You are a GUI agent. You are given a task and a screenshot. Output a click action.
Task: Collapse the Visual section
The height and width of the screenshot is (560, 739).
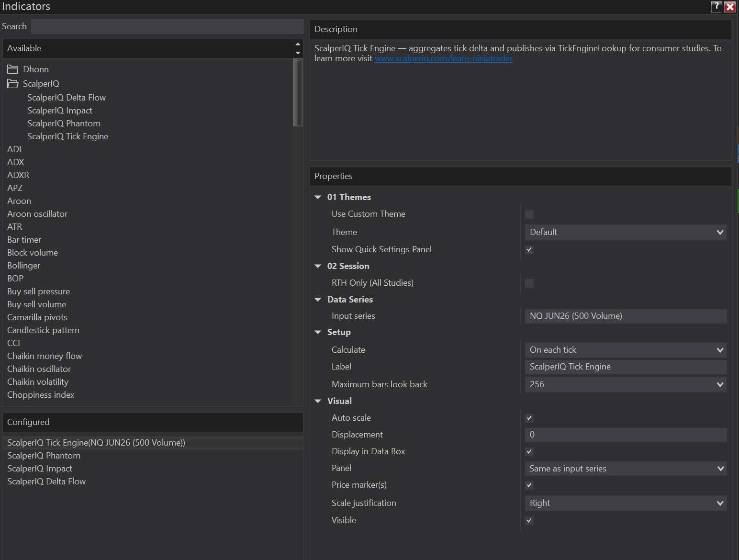pyautogui.click(x=318, y=401)
